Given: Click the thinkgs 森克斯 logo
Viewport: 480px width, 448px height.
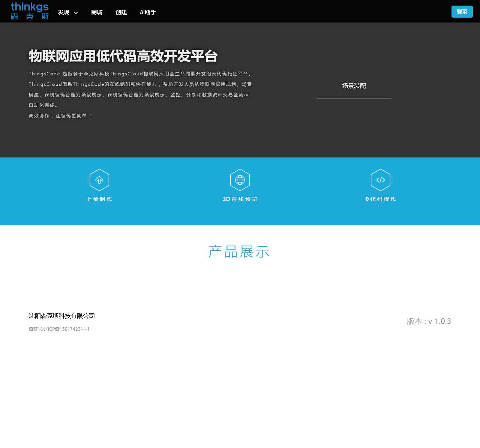Looking at the screenshot, I should click(30, 11).
